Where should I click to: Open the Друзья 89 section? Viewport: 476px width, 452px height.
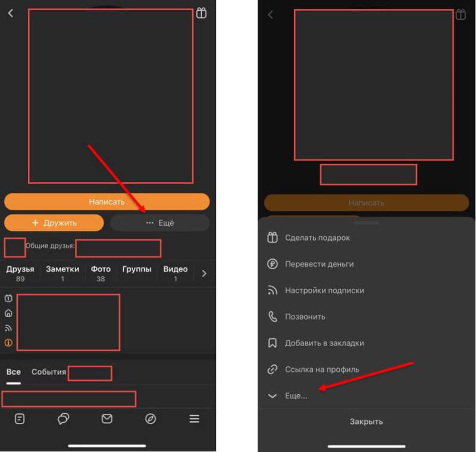[20, 273]
